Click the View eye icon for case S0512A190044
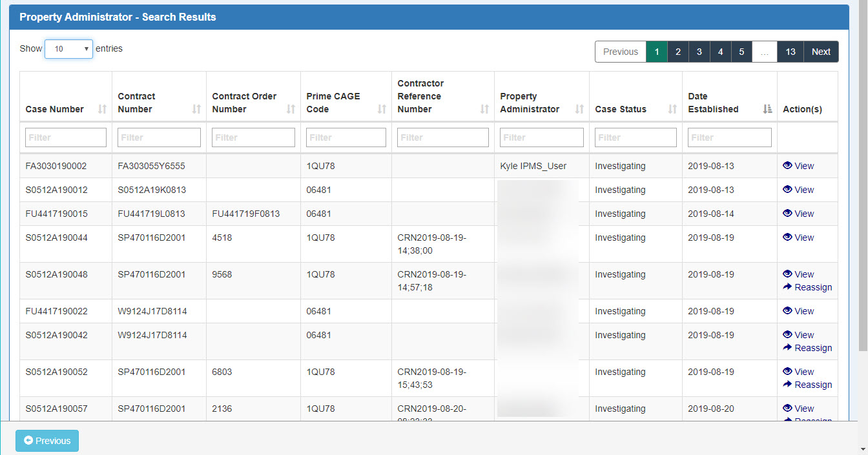868x455 pixels. pos(787,238)
